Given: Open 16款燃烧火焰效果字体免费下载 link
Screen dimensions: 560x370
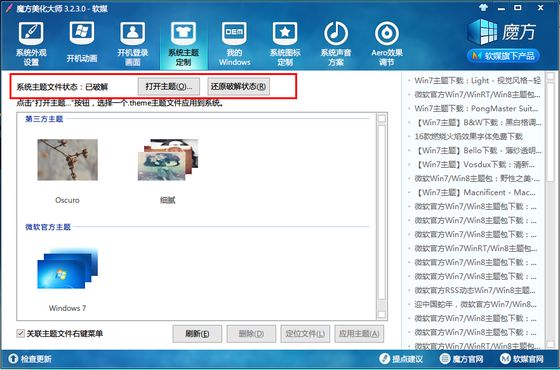Looking at the screenshot, I should click(x=468, y=136).
